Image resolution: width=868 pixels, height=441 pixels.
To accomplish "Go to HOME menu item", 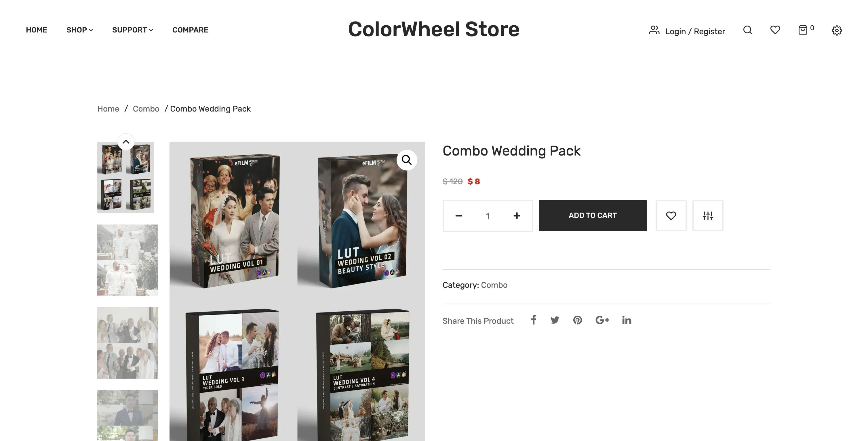I will click(36, 30).
